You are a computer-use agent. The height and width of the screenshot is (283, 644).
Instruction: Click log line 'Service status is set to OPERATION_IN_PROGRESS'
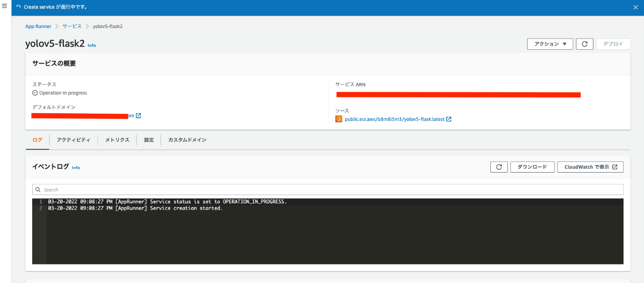coord(167,202)
